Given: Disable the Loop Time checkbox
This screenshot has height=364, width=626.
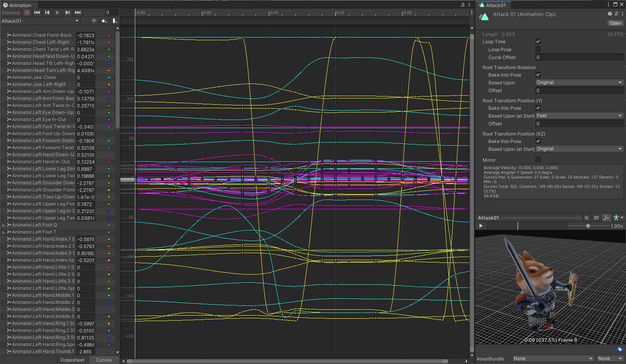Looking at the screenshot, I should [538, 41].
